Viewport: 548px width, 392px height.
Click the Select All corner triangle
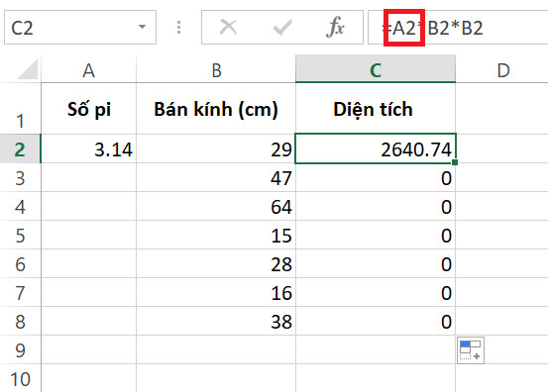tap(28, 69)
